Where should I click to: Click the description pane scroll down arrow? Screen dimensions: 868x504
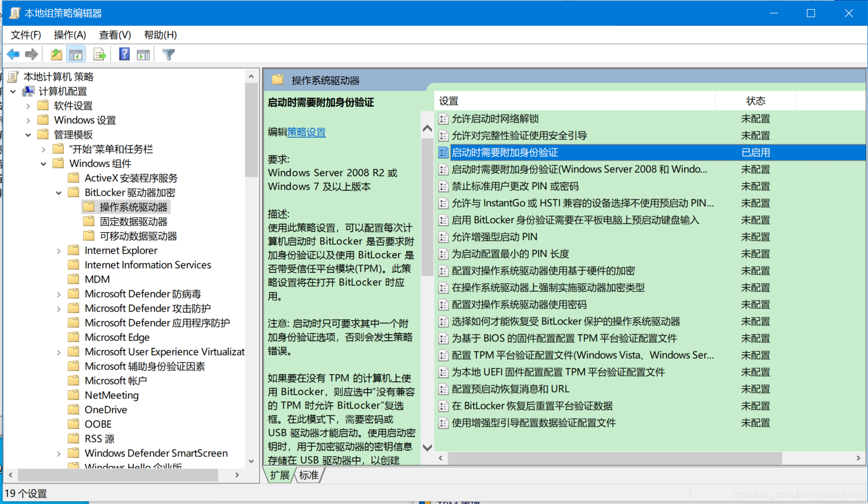(427, 448)
